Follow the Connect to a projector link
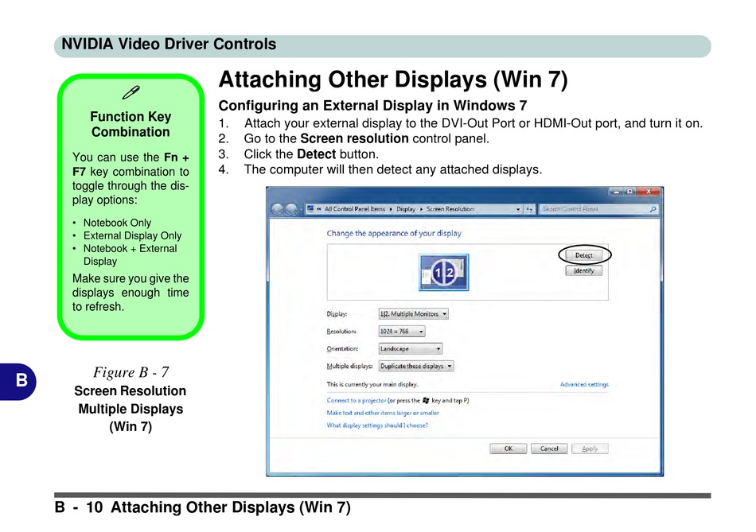756x532 pixels. tap(356, 401)
